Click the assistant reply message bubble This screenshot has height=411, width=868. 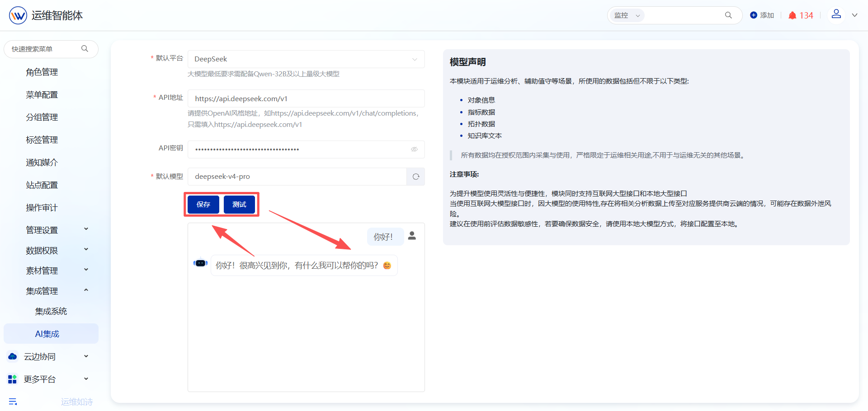click(x=304, y=265)
